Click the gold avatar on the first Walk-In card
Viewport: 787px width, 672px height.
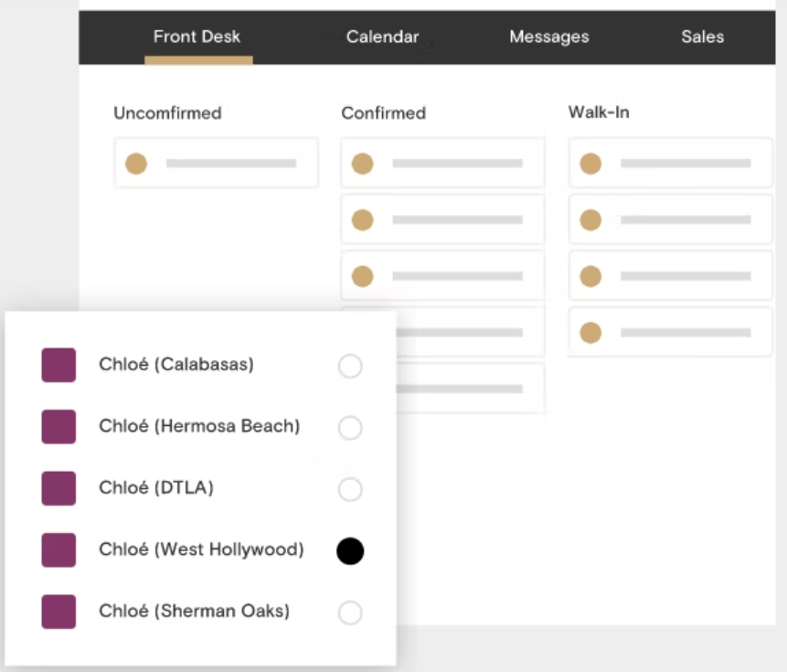[590, 165]
